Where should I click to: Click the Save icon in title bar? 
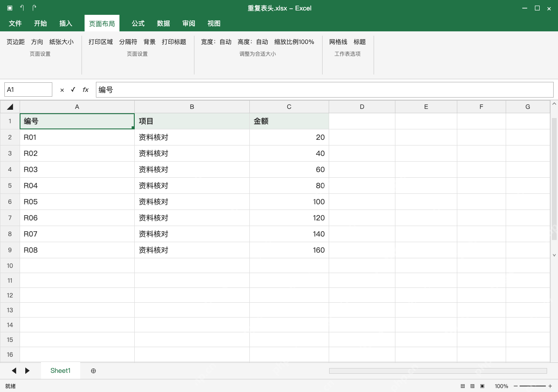(x=10, y=8)
